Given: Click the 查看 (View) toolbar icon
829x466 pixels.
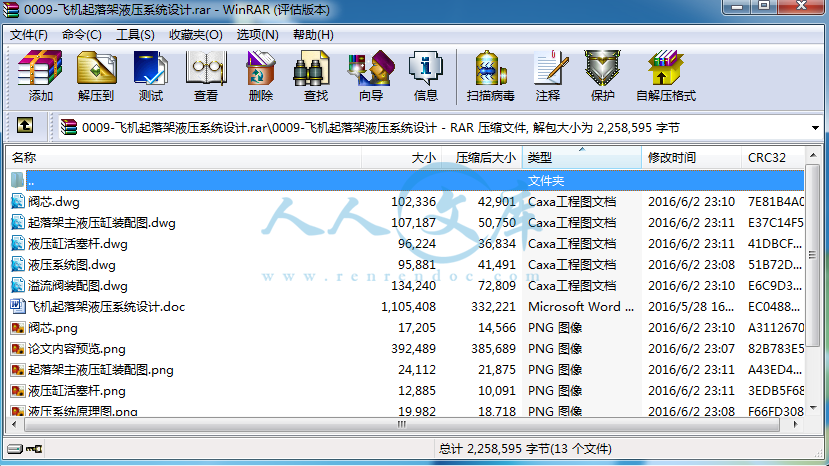Looking at the screenshot, I should coord(206,68).
